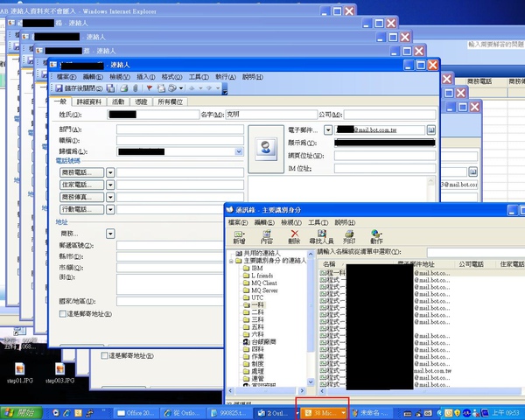The width and height of the screenshot is (525, 420).
Task: Expand the 歸檔為 (File as) combo box
Action: click(x=239, y=151)
